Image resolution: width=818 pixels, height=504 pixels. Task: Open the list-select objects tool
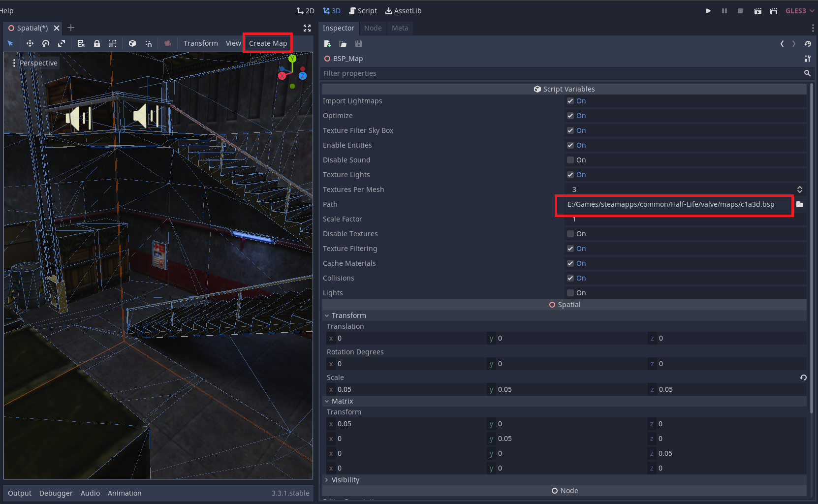pos(81,43)
